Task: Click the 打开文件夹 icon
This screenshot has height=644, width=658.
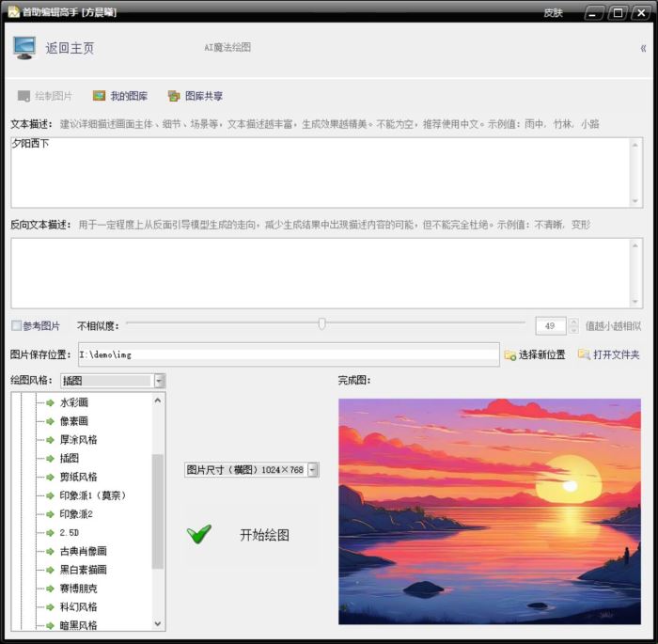Action: [584, 354]
